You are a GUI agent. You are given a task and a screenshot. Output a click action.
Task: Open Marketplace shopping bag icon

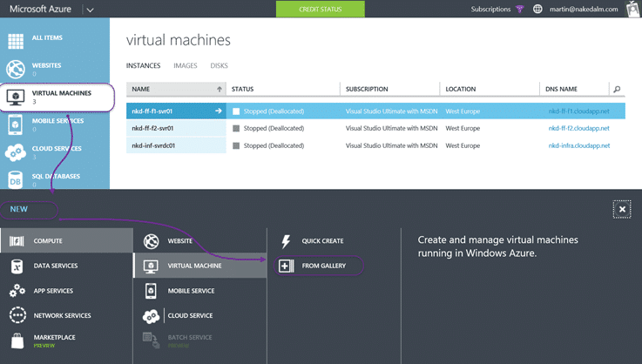coord(17,340)
